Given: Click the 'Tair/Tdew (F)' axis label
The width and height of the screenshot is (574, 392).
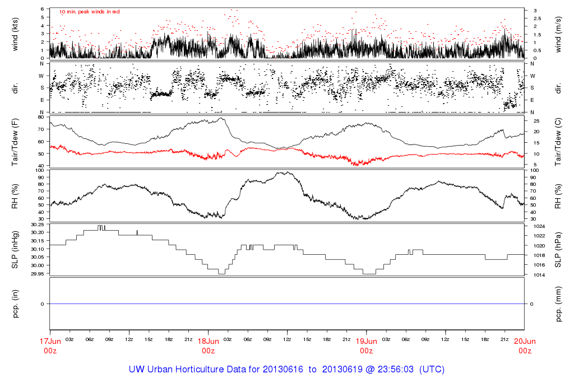Looking at the screenshot, I should (15, 143).
